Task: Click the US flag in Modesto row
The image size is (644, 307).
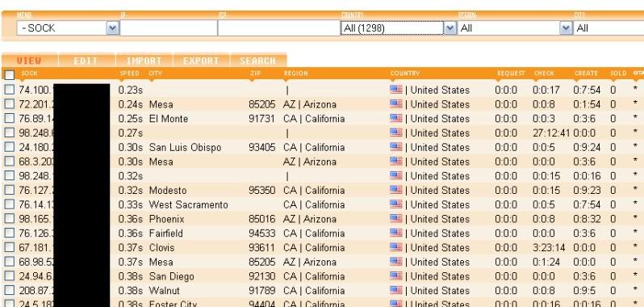Action: [x=396, y=190]
